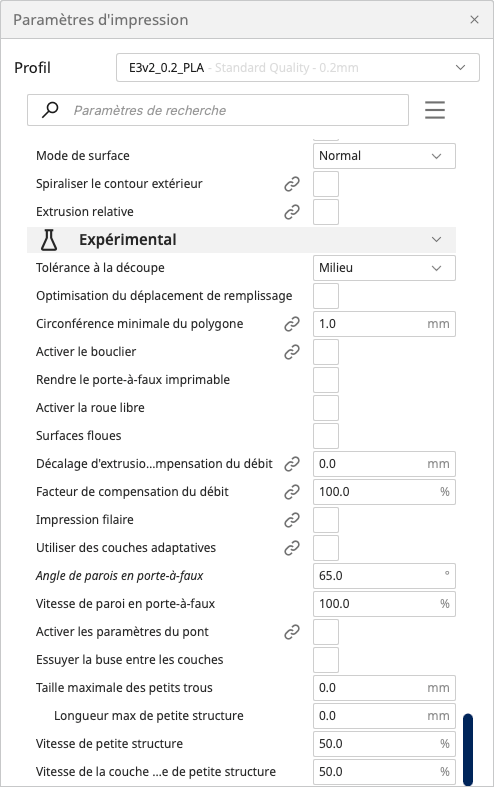Viewport: 494px width, 787px height.
Task: Open the settings visibility hamburger menu
Action: 435,110
